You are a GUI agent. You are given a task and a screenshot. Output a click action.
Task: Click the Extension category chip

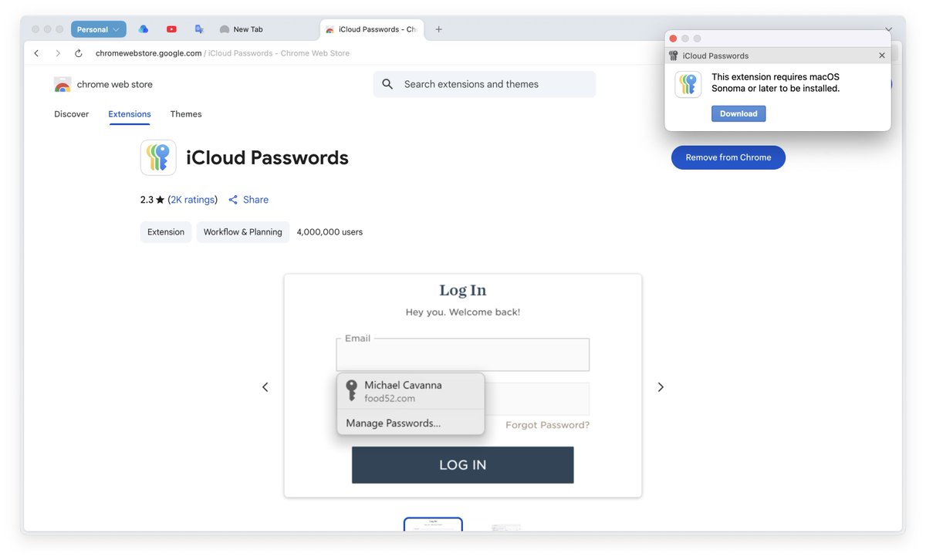166,232
